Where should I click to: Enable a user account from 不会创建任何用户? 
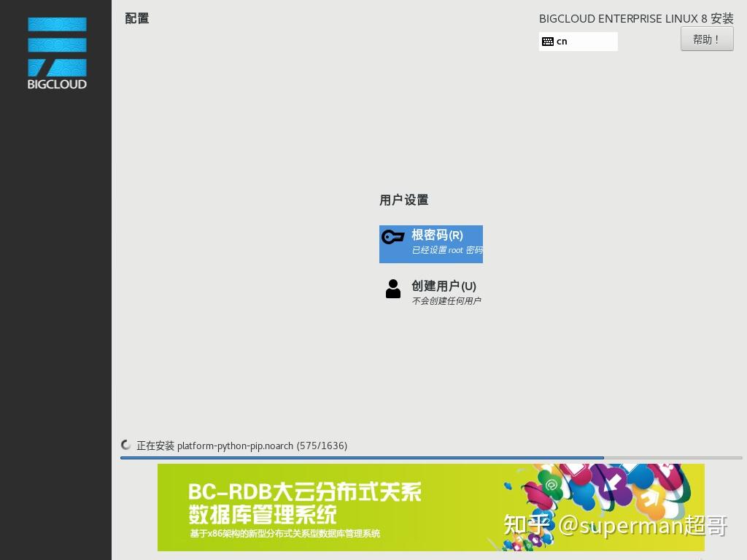coord(446,300)
